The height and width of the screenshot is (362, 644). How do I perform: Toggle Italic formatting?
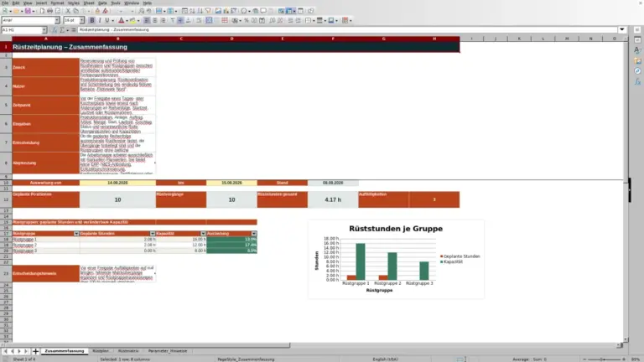pyautogui.click(x=100, y=20)
